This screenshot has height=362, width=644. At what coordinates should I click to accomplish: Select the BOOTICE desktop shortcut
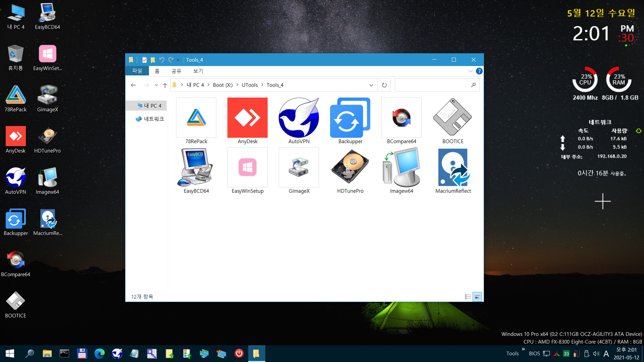click(16, 305)
